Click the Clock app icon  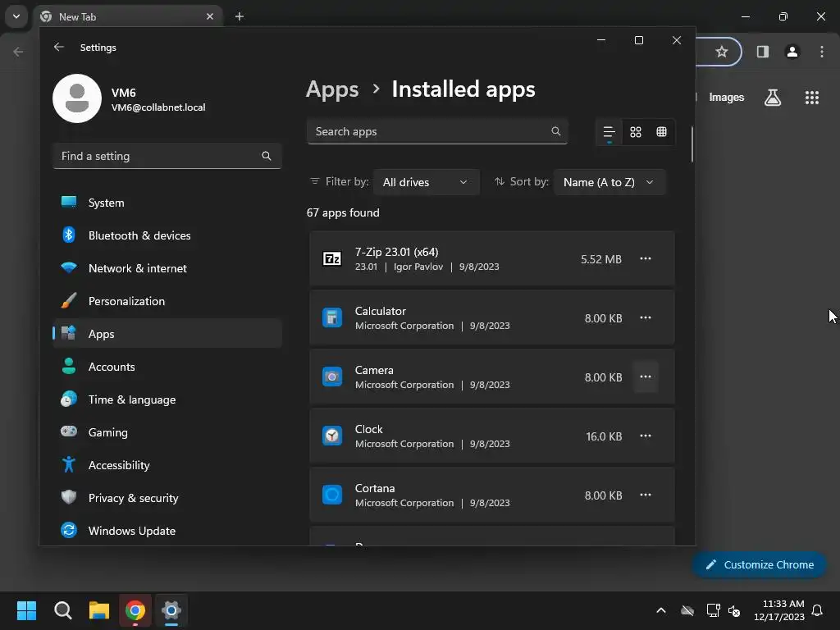pos(332,436)
